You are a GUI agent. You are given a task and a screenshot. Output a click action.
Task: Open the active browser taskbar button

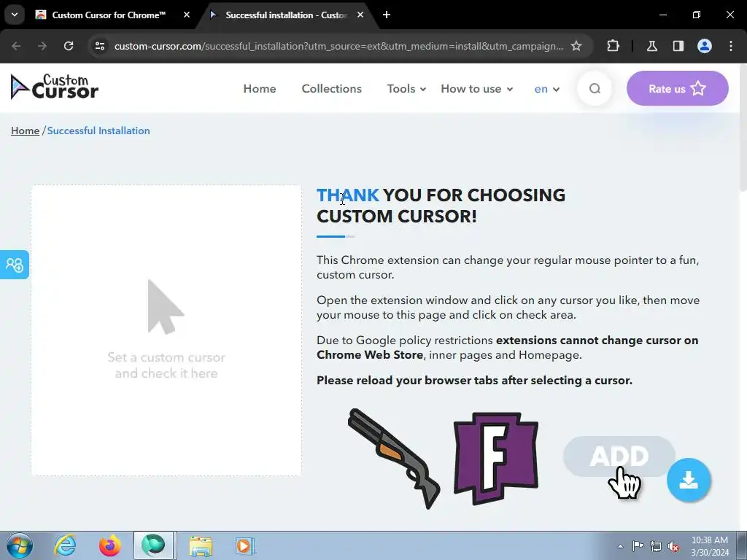click(x=153, y=545)
